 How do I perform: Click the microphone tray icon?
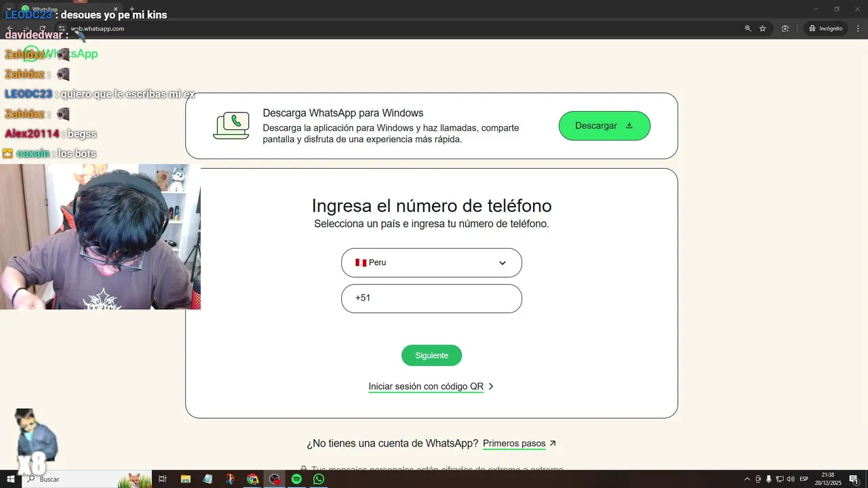point(769,479)
